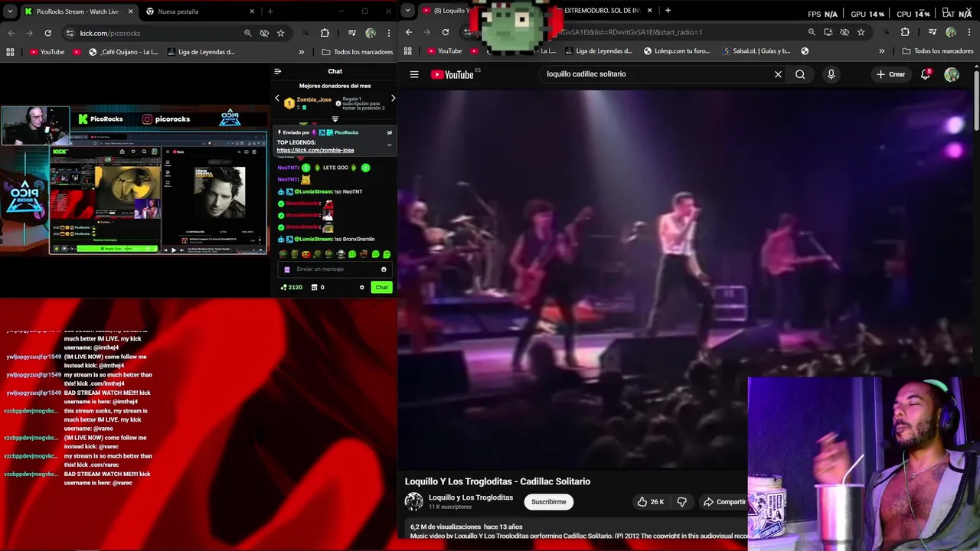Open the emoji picker in Kick chat
Screen dimensions: 980x551
tap(384, 269)
